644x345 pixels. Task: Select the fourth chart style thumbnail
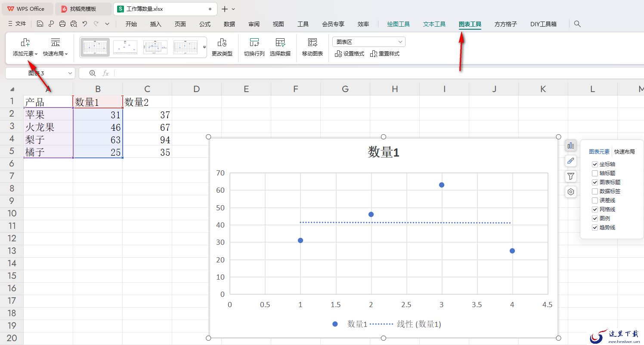point(186,47)
